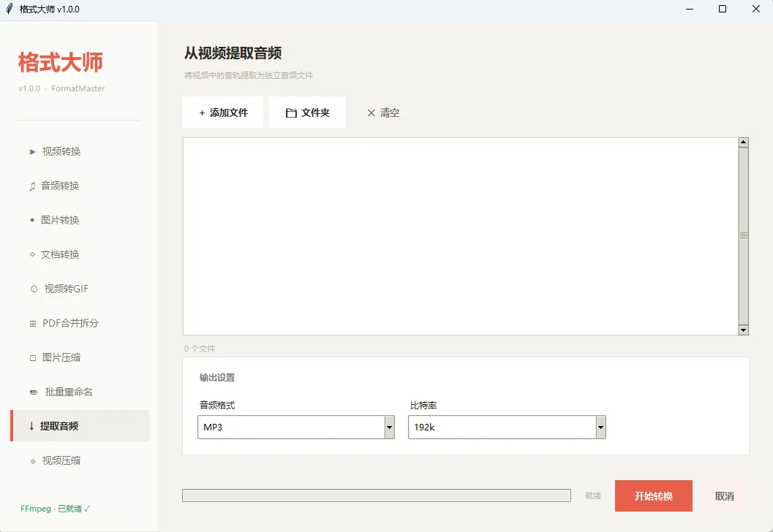The image size is (773, 532).
Task: Click the folder icon on 文件夹 button
Action: click(x=291, y=113)
